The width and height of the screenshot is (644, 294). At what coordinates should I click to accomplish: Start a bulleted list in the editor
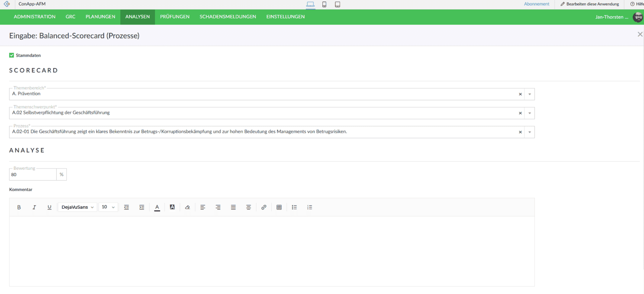coord(294,207)
